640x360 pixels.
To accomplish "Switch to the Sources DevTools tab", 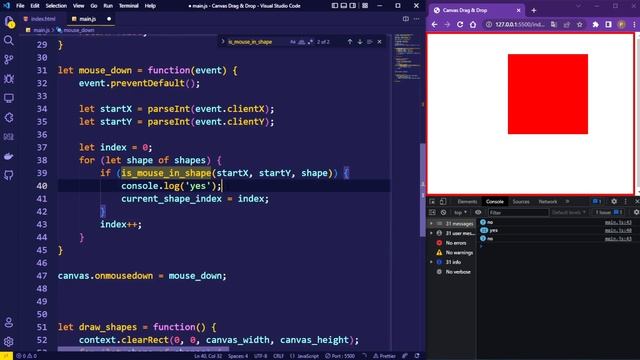I will tap(521, 202).
